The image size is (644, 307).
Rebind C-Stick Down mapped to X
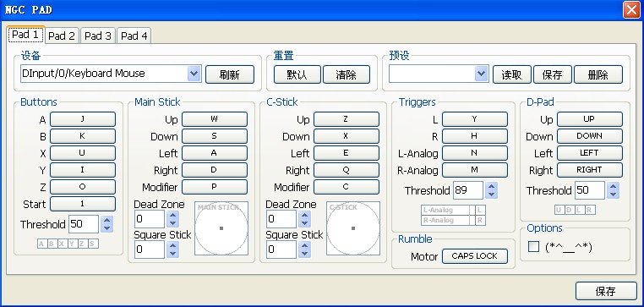347,136
